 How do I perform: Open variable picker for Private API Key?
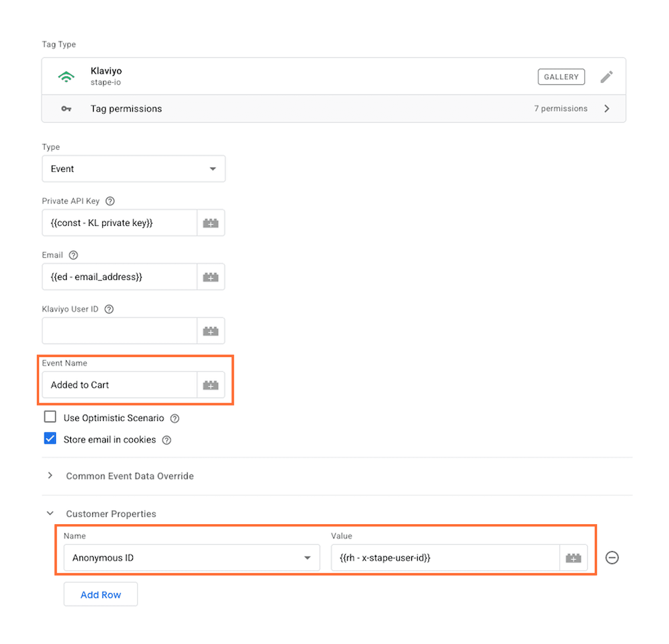coord(211,223)
